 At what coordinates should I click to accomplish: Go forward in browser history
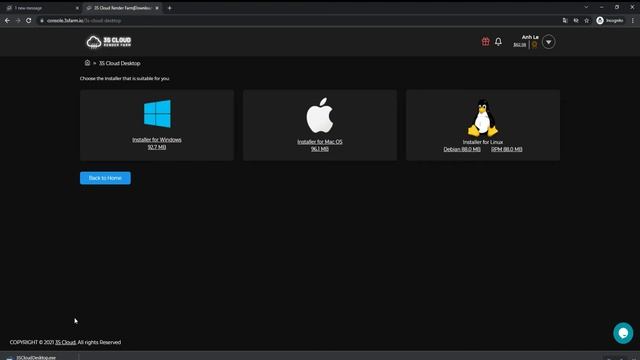coord(18,20)
